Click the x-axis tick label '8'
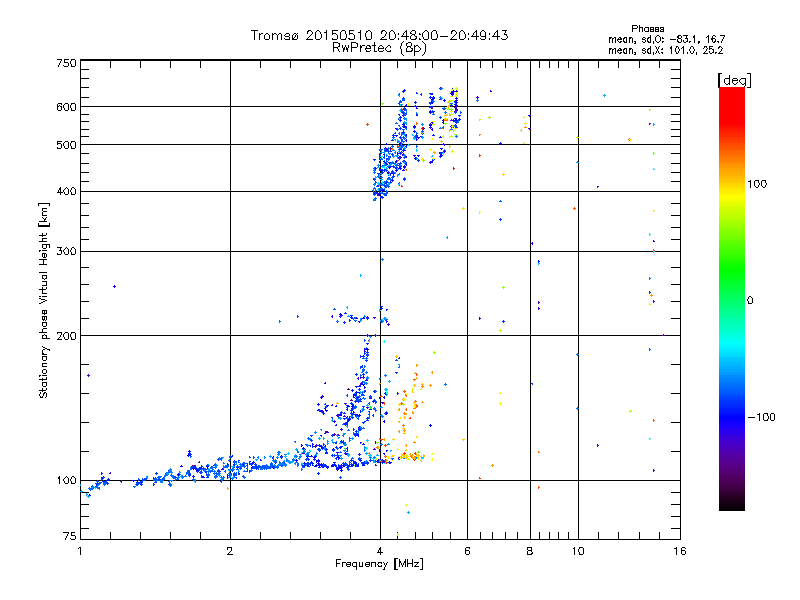 coord(530,551)
